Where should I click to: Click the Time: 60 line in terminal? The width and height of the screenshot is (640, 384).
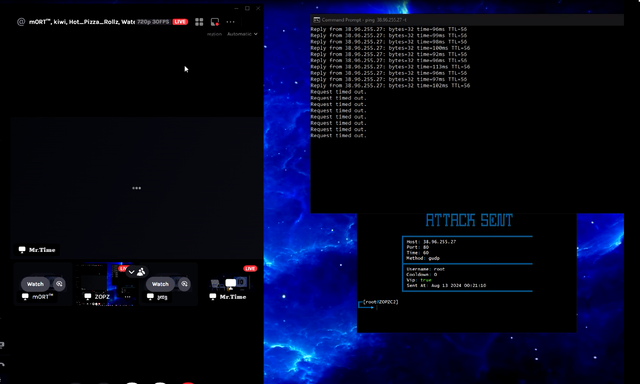[x=418, y=253]
